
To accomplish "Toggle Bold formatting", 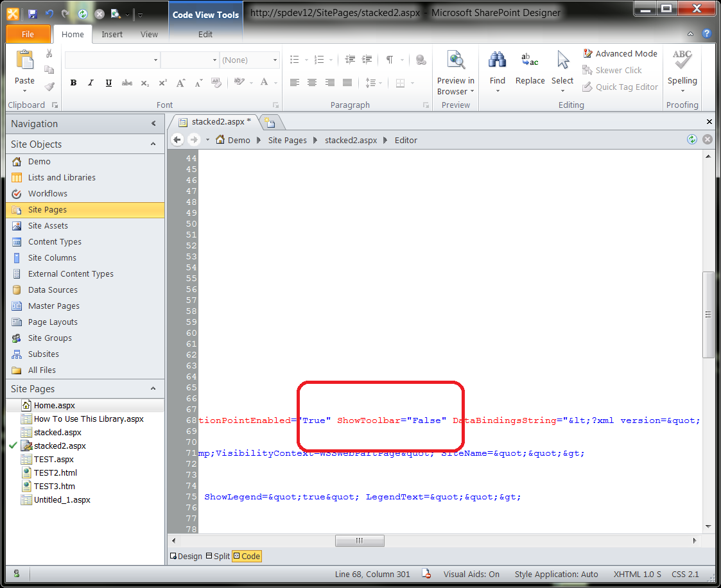I will pos(73,83).
